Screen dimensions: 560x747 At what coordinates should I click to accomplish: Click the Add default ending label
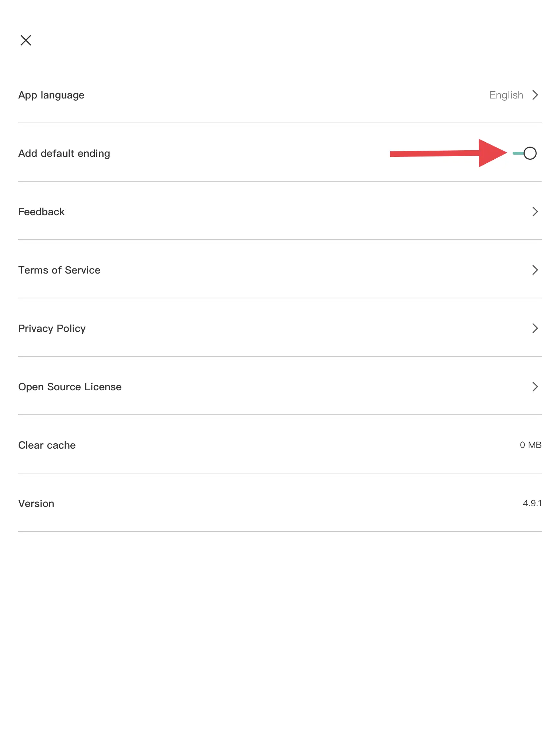coord(64,154)
